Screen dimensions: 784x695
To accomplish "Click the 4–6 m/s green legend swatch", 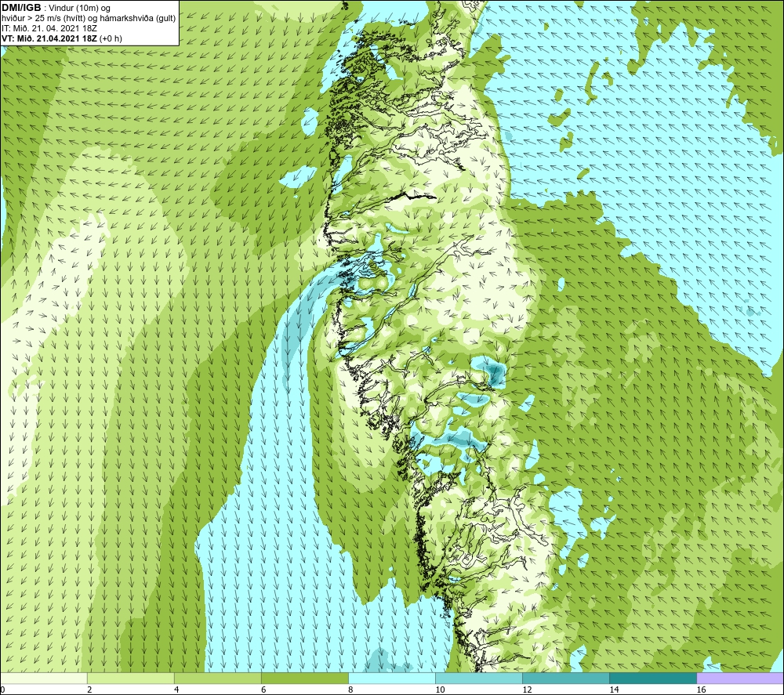I will click(218, 679).
